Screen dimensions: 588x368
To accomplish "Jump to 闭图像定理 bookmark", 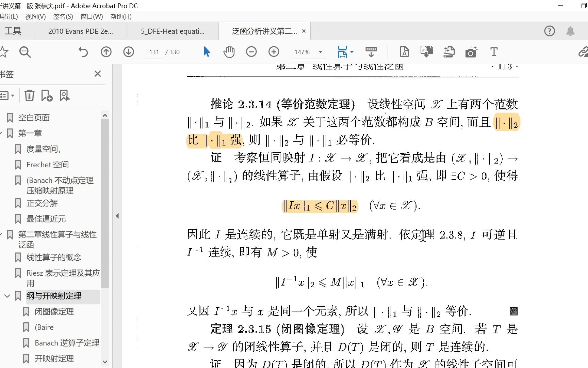I will pyautogui.click(x=54, y=312).
